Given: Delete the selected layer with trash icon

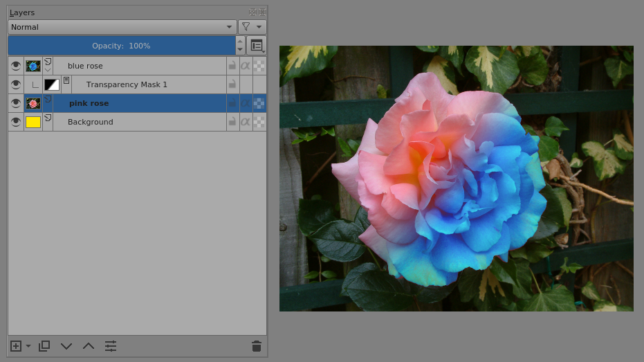Looking at the screenshot, I should [x=257, y=346].
